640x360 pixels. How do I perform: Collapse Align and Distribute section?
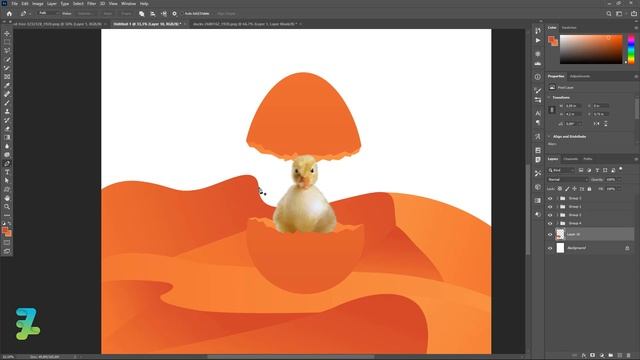point(549,137)
